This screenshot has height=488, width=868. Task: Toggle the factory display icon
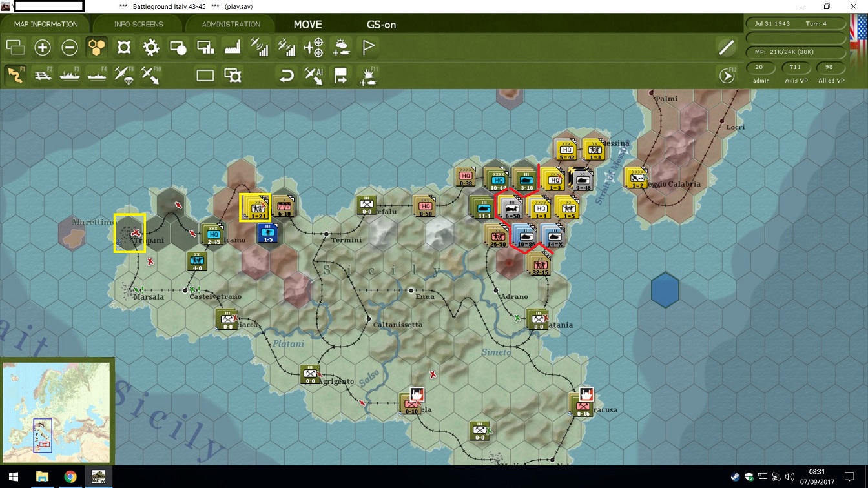tap(232, 47)
